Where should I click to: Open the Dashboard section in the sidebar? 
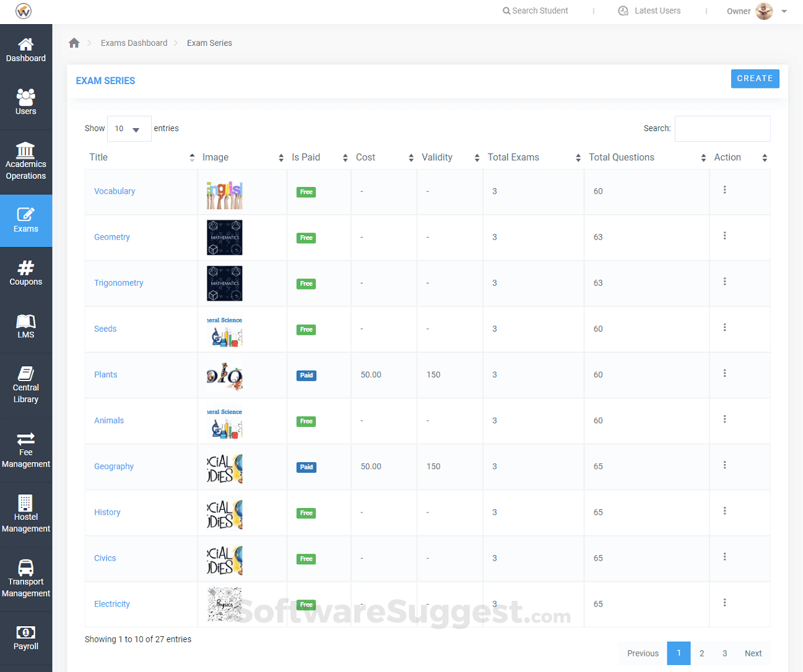pyautogui.click(x=25, y=50)
